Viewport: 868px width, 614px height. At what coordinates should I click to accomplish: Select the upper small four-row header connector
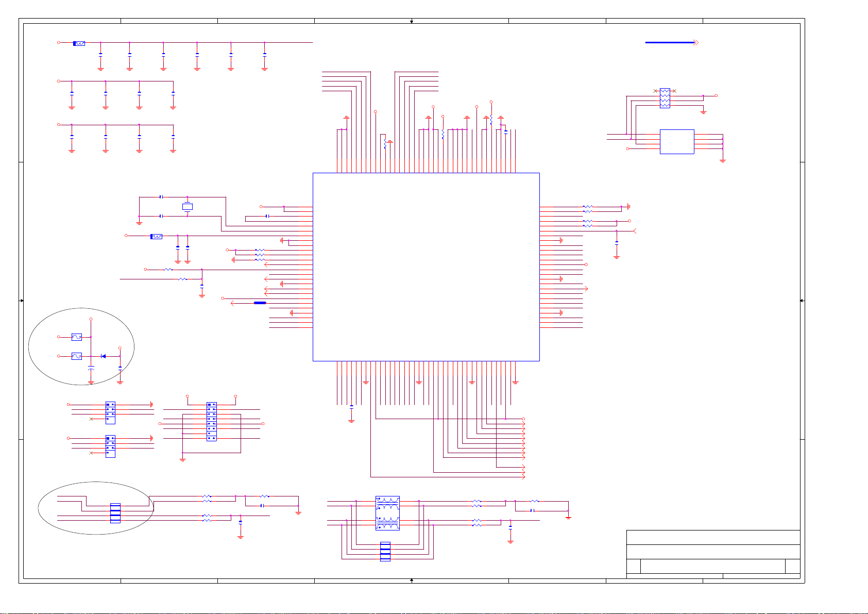[x=110, y=412]
